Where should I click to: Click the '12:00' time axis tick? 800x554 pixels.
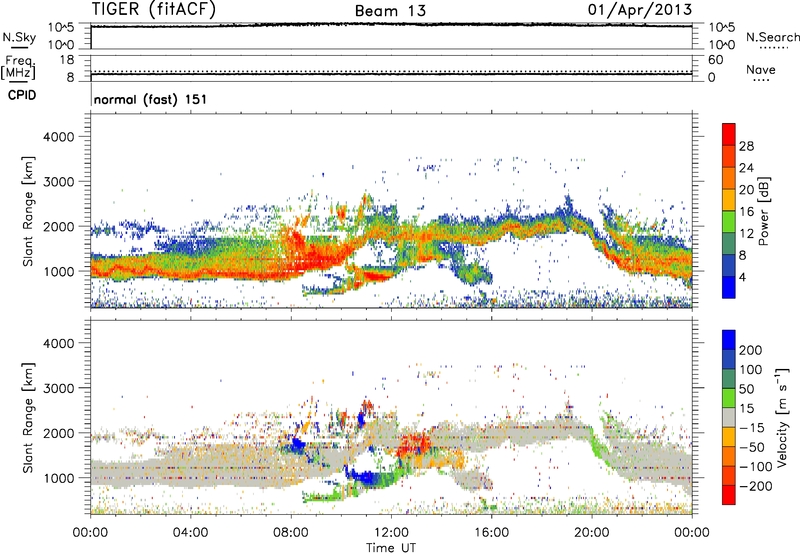click(x=391, y=533)
